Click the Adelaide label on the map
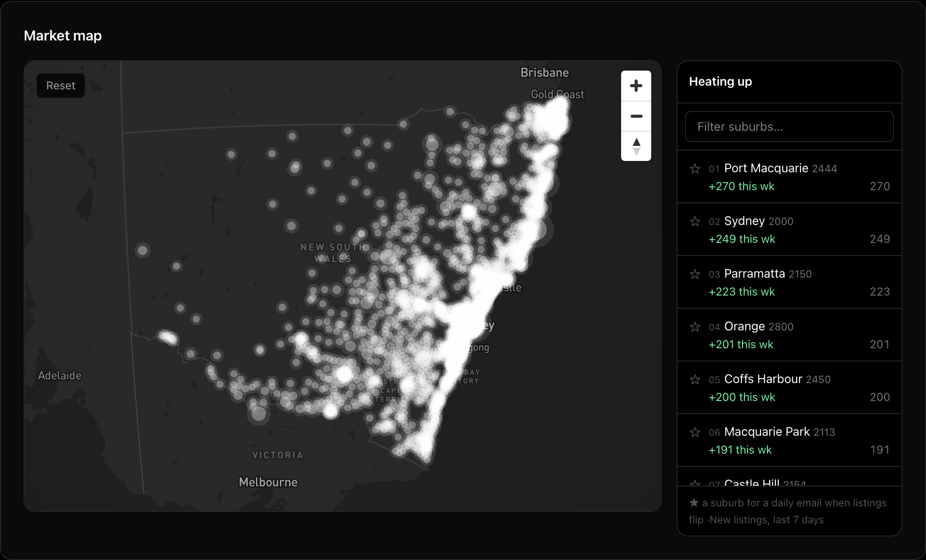Image resolution: width=926 pixels, height=560 pixels. [60, 376]
